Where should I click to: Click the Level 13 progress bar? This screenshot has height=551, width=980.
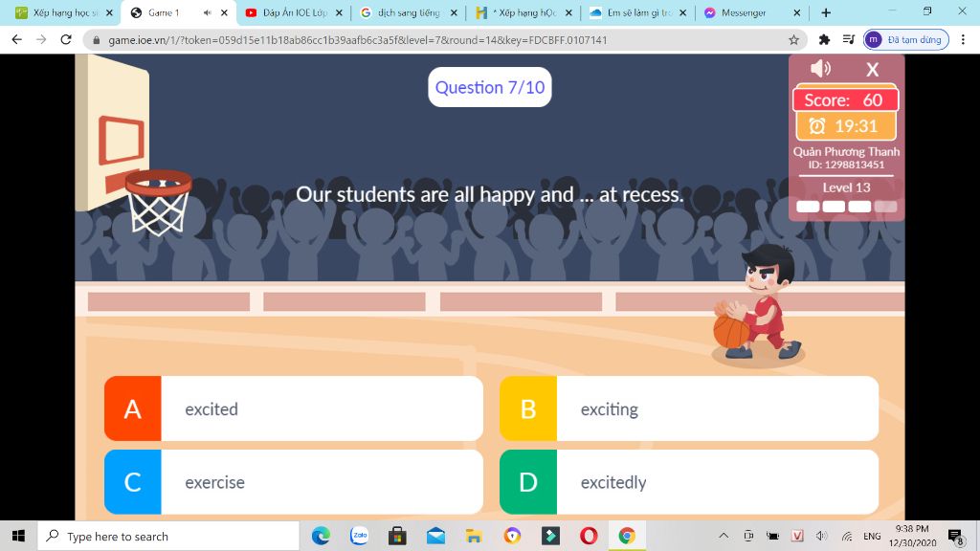click(x=846, y=207)
